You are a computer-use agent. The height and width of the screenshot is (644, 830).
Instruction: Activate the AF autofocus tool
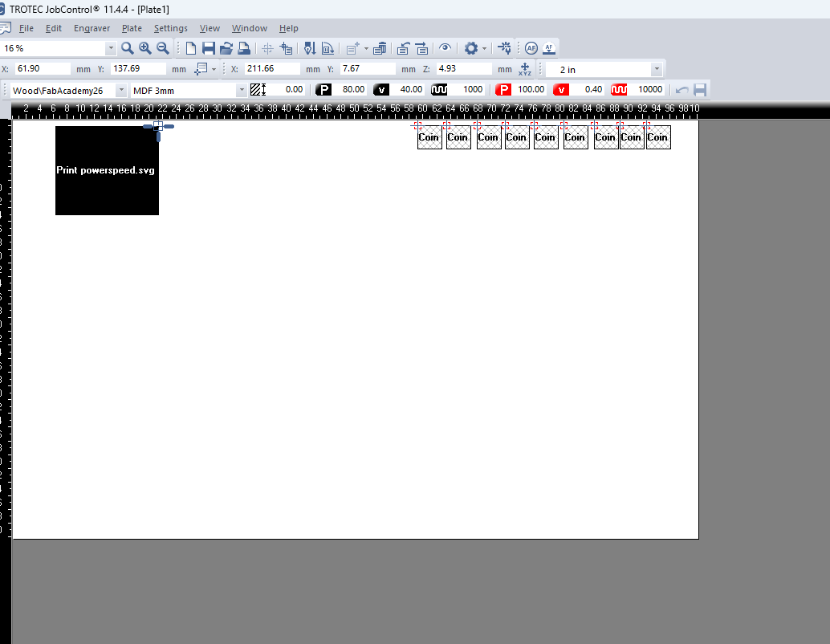pos(531,48)
